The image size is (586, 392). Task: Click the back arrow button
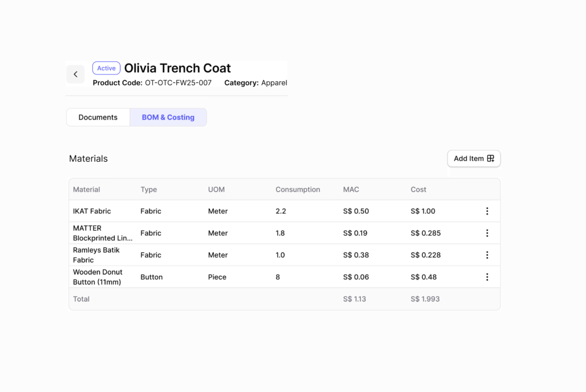pos(76,74)
